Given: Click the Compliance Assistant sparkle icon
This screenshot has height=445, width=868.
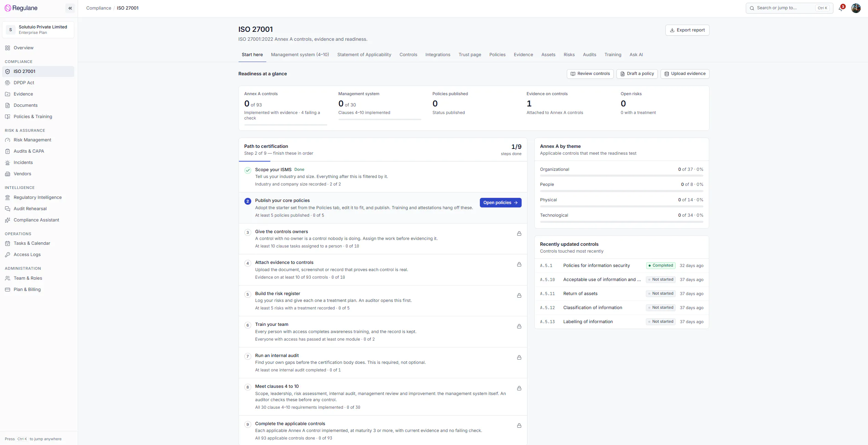Looking at the screenshot, I should point(8,220).
